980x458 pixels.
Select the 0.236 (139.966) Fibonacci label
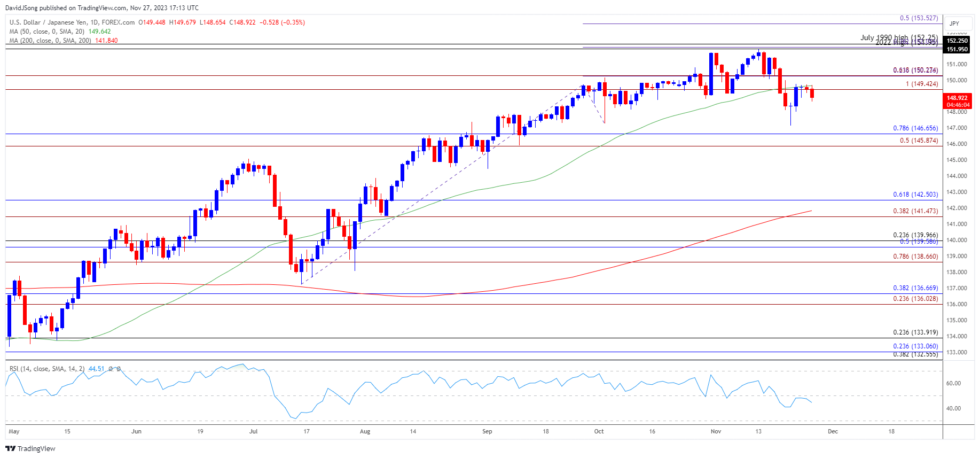915,235
